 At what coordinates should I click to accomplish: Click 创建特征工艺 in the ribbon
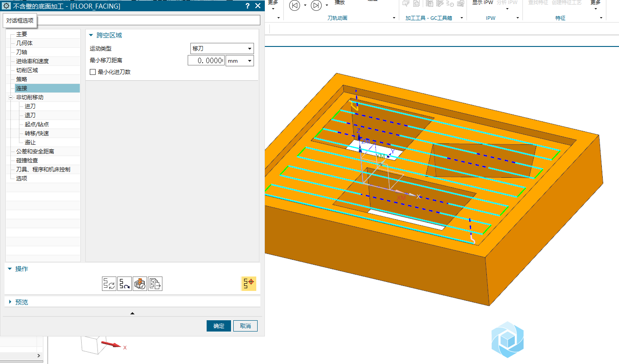(567, 2)
